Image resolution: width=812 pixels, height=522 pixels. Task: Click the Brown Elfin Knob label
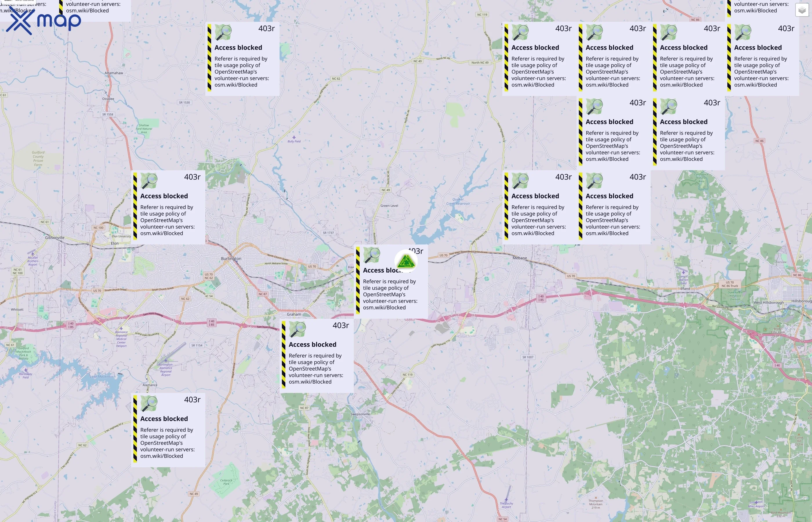778,332
